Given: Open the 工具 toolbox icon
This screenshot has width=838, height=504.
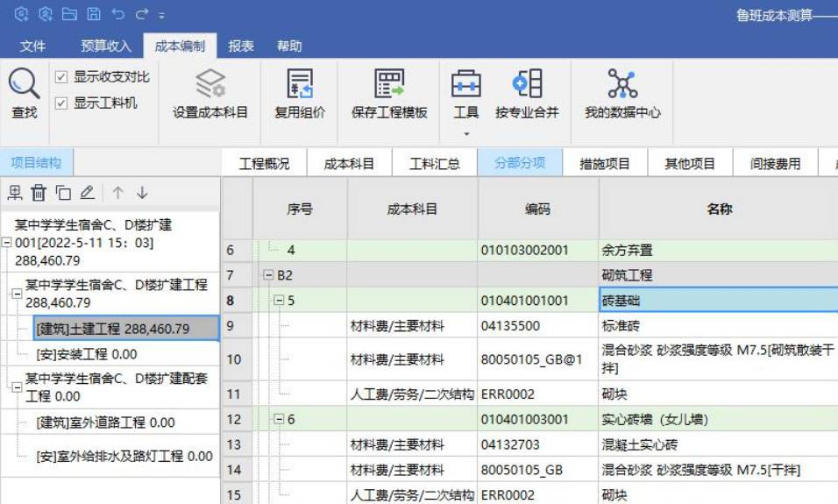Looking at the screenshot, I should click(466, 83).
